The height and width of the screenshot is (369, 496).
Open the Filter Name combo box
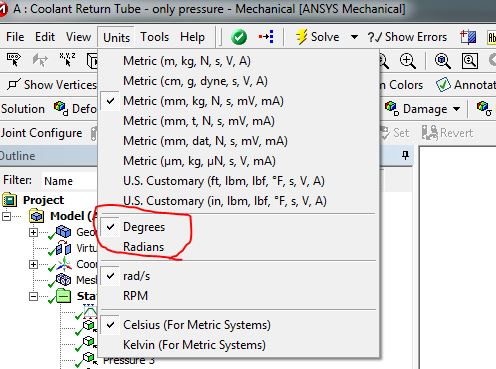coord(69,181)
